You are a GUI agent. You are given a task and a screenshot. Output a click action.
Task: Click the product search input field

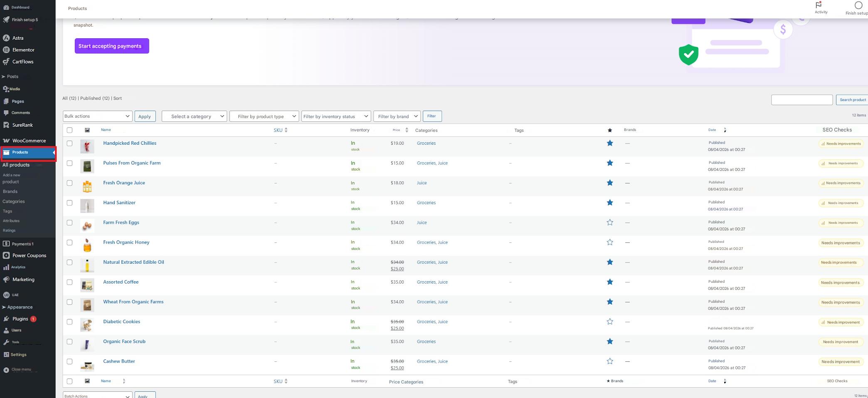[x=801, y=100]
